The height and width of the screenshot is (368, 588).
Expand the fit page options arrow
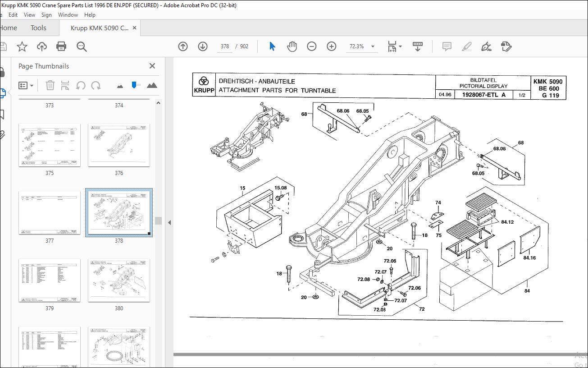tap(401, 46)
